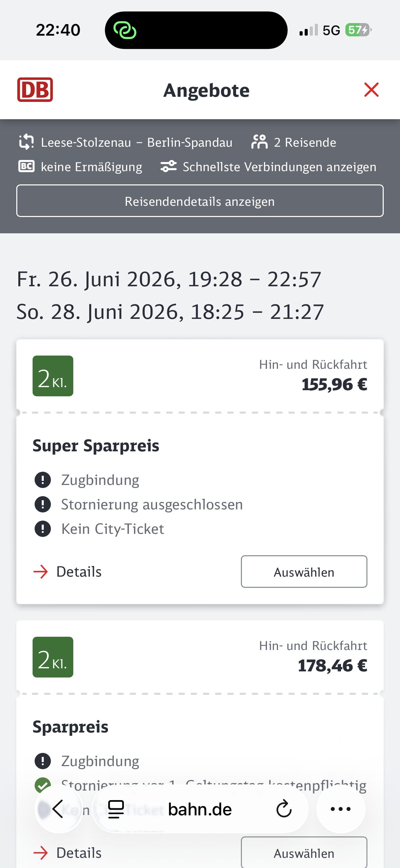
Task: Reload the bahn.de page
Action: point(284,809)
